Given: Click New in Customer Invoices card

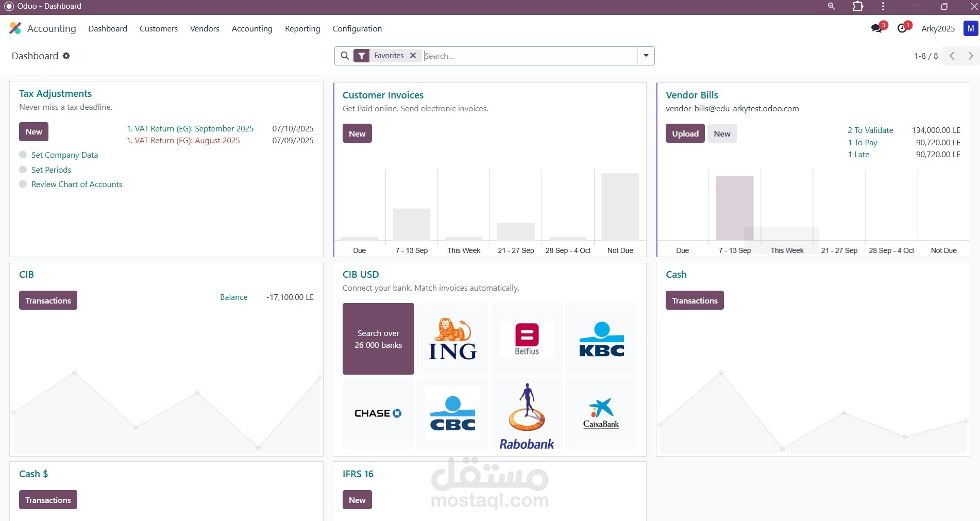Looking at the screenshot, I should pyautogui.click(x=357, y=133).
